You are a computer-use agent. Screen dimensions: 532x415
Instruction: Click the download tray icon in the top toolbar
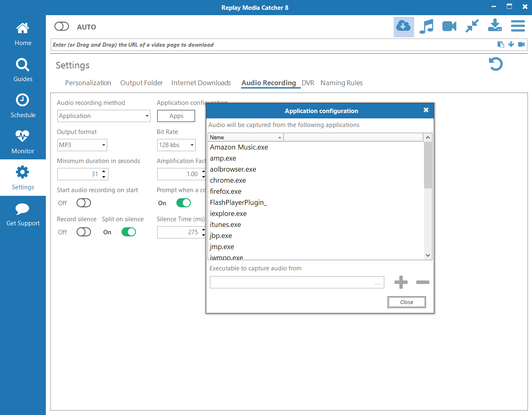pos(495,26)
